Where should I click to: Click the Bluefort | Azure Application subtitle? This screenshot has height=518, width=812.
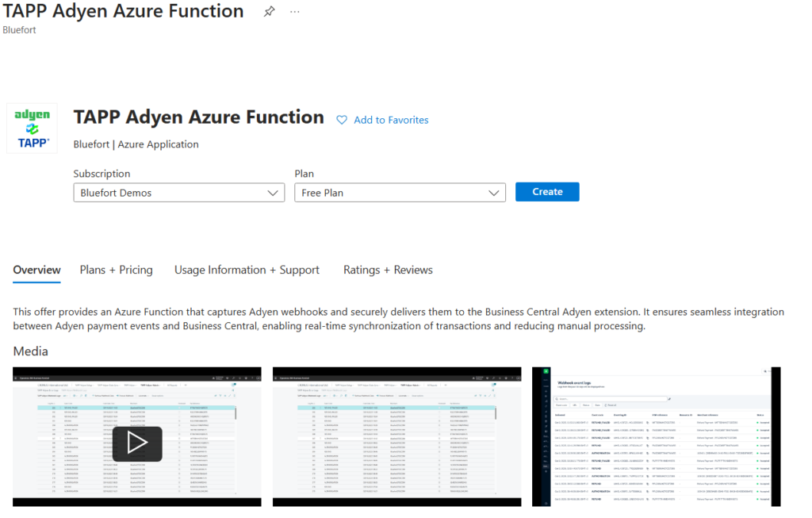point(136,144)
